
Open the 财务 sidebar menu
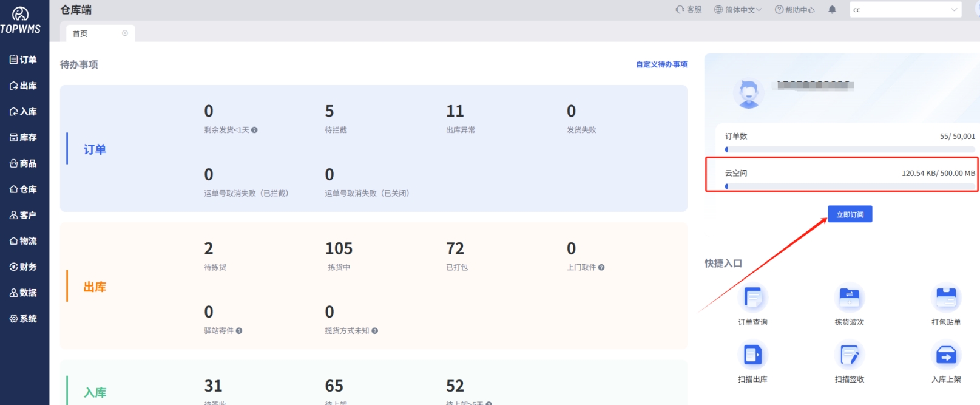(24, 267)
